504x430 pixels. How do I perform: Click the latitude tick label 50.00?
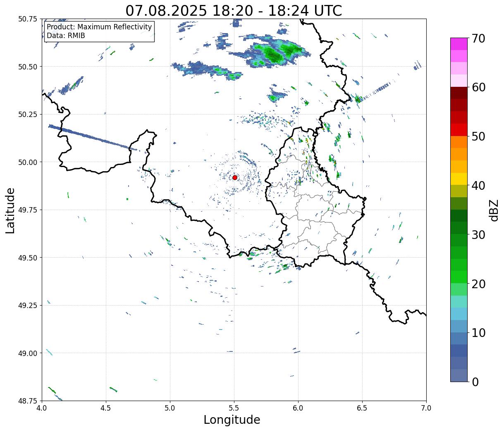coord(28,162)
